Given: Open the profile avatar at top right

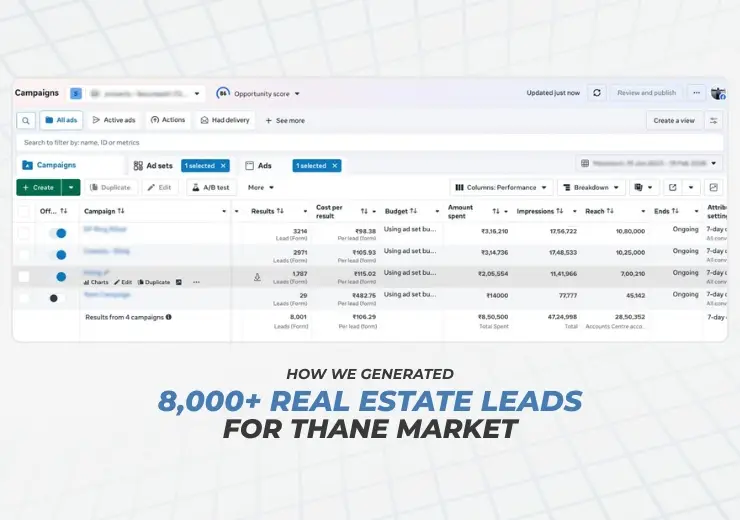Looking at the screenshot, I should (718, 93).
